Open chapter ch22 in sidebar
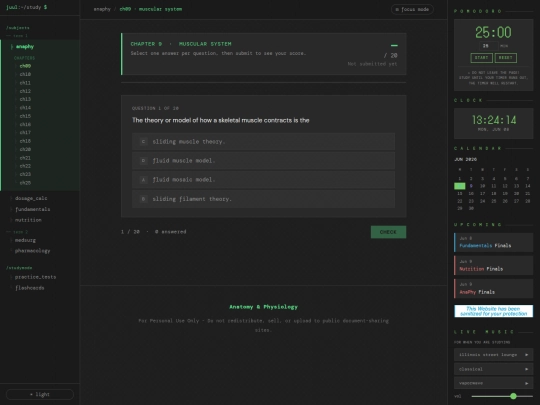This screenshot has width=540, height=405. pyautogui.click(x=25, y=166)
